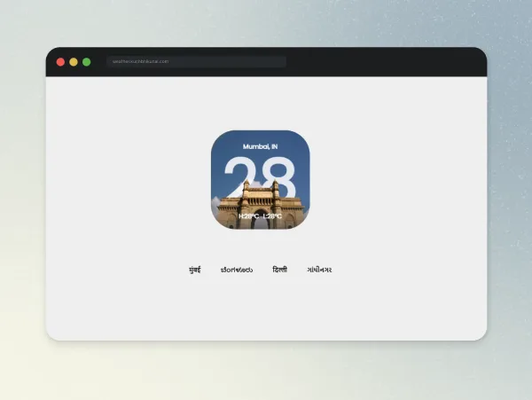Open the ગાંધીનગર city weather

[x=319, y=270]
